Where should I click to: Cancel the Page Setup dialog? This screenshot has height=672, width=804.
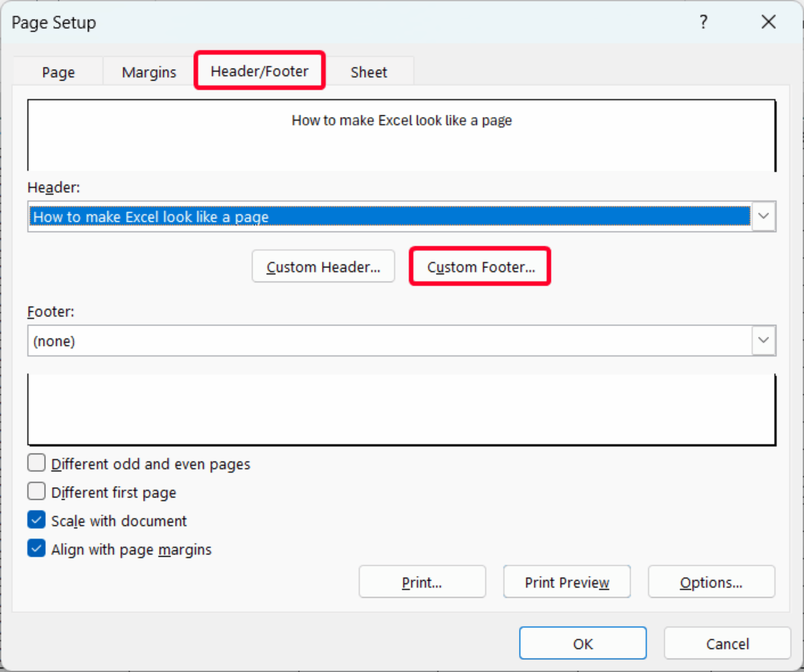727,643
